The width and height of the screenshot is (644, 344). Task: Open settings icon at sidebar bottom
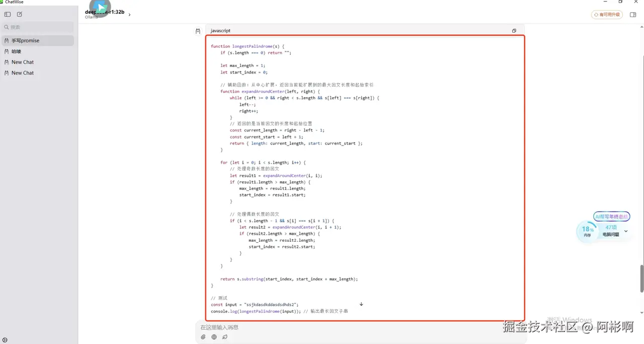coord(5,340)
